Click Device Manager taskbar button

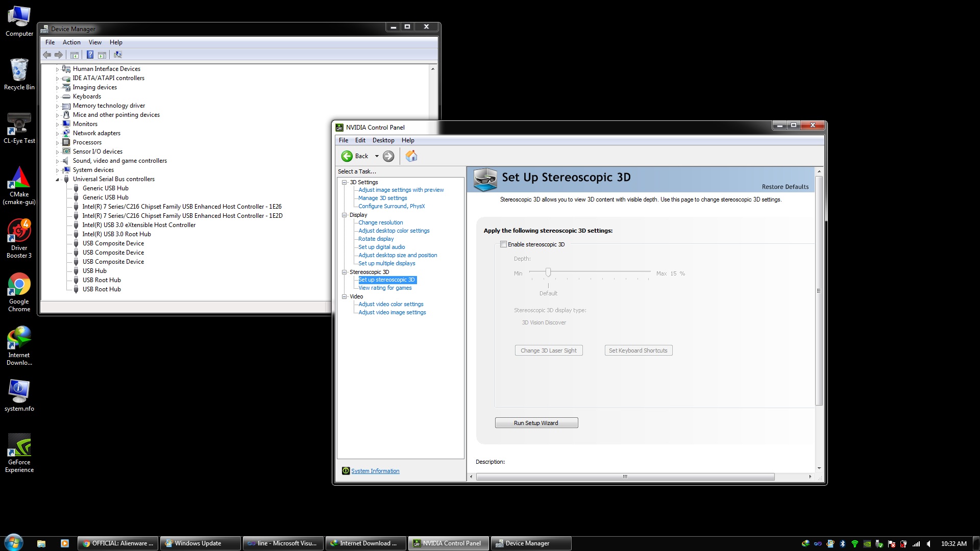pyautogui.click(x=531, y=543)
